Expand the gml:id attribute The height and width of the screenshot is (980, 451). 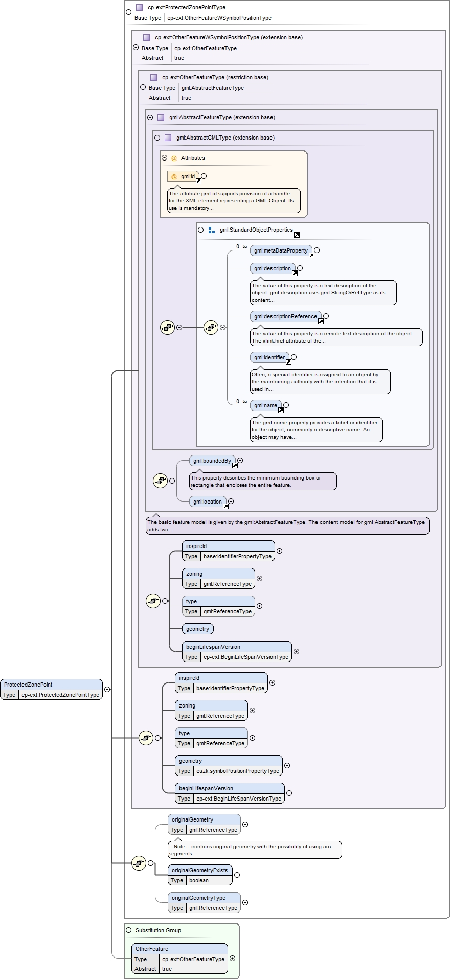point(204,176)
